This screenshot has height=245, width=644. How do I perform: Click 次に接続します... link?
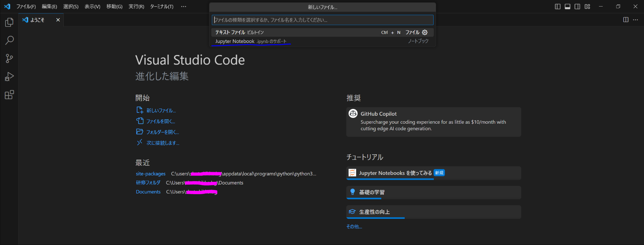coord(163,143)
